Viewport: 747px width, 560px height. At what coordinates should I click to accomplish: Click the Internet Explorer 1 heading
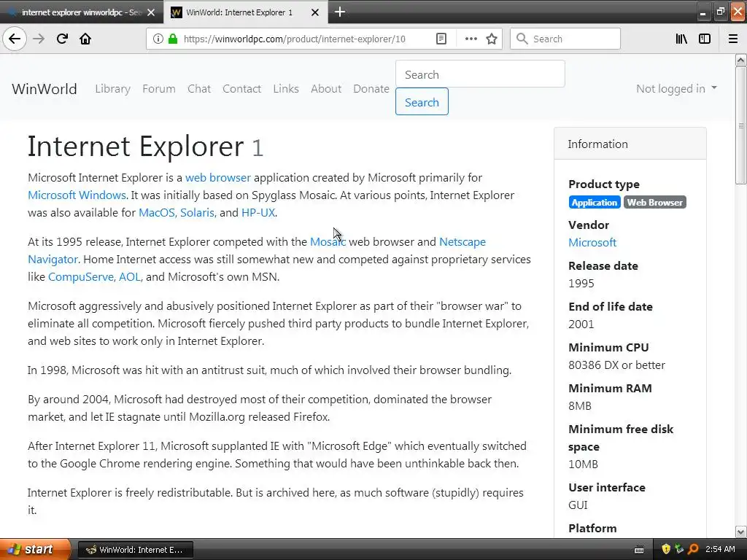[145, 146]
